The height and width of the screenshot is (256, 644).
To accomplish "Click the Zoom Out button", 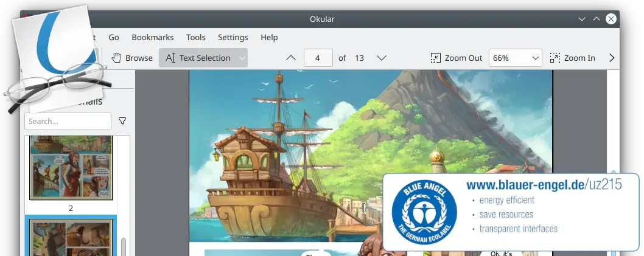I will [457, 58].
